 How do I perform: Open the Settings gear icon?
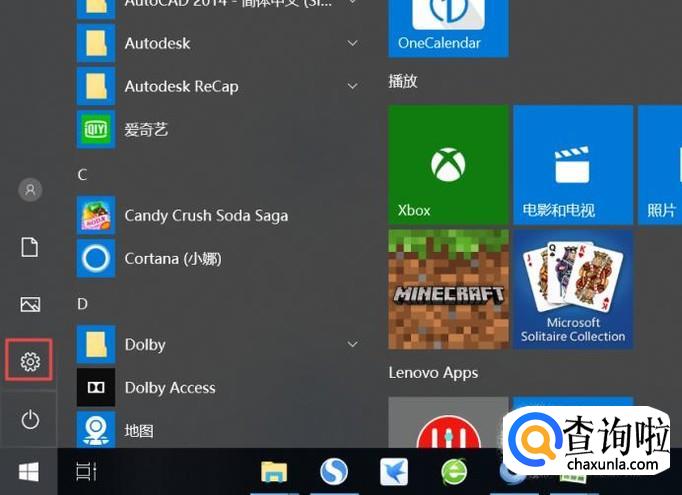click(x=30, y=361)
